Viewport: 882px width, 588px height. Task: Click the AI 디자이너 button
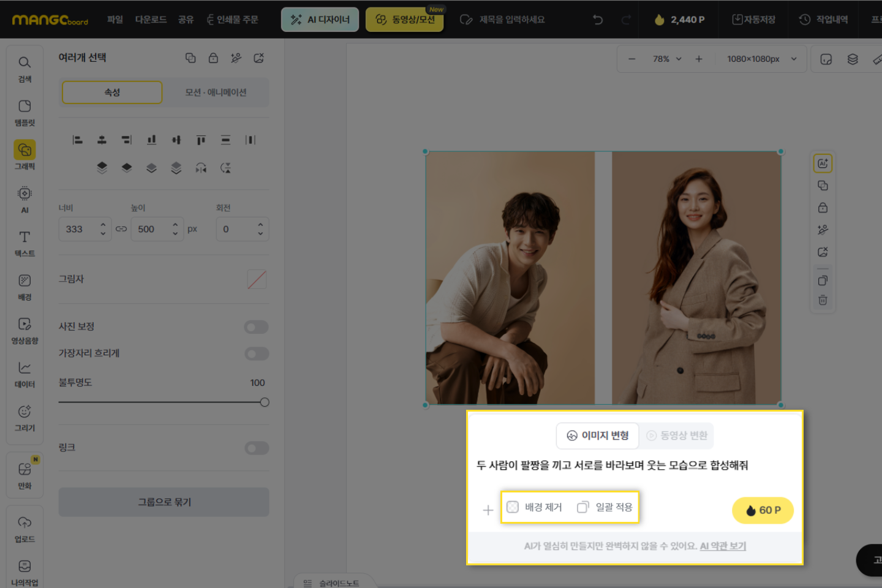(320, 20)
